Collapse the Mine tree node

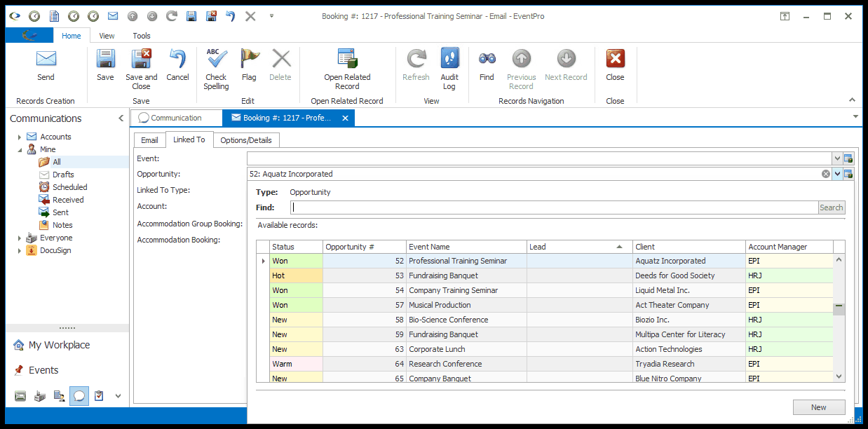click(x=20, y=149)
